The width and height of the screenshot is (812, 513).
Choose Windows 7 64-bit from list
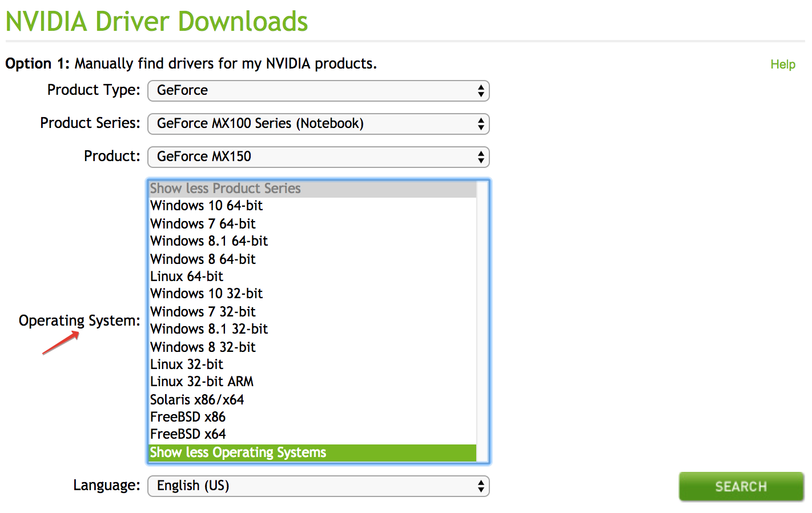point(312,224)
